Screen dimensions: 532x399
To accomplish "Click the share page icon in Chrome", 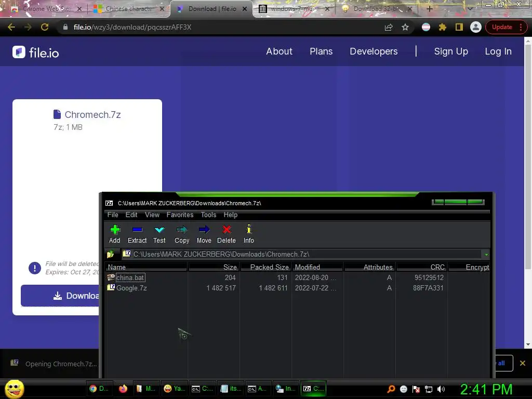I will click(x=389, y=28).
